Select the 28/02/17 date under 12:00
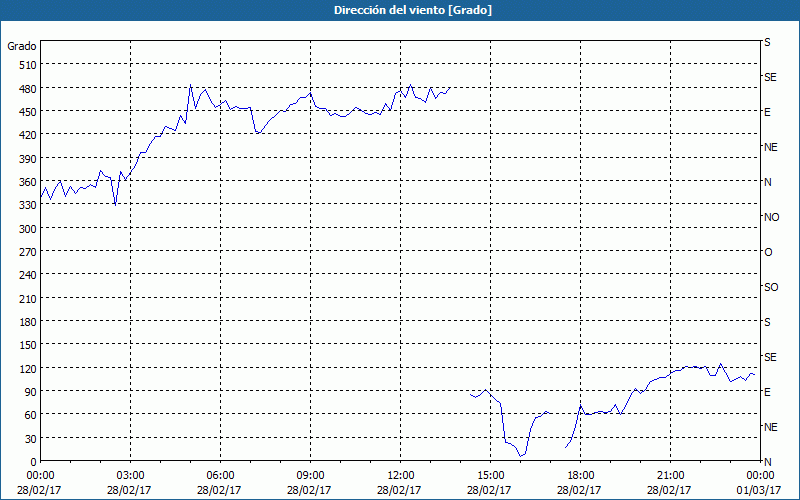800x500 pixels. pos(401,490)
